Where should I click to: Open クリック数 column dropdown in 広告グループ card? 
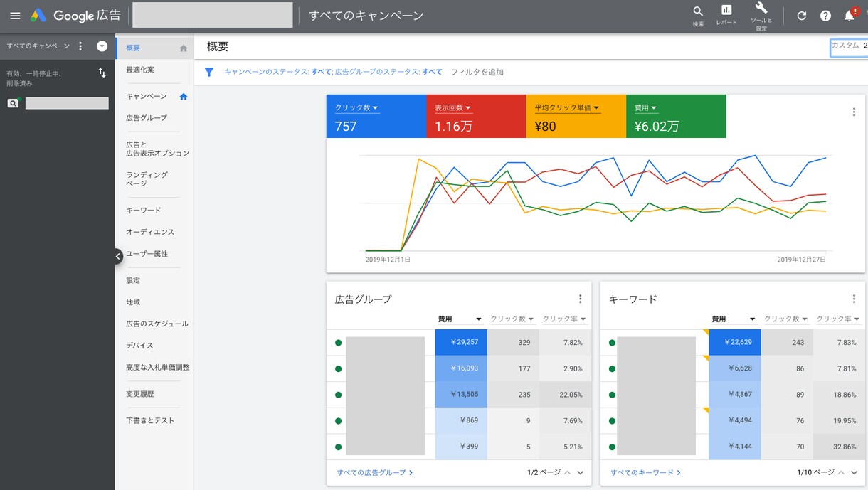pyautogui.click(x=512, y=319)
